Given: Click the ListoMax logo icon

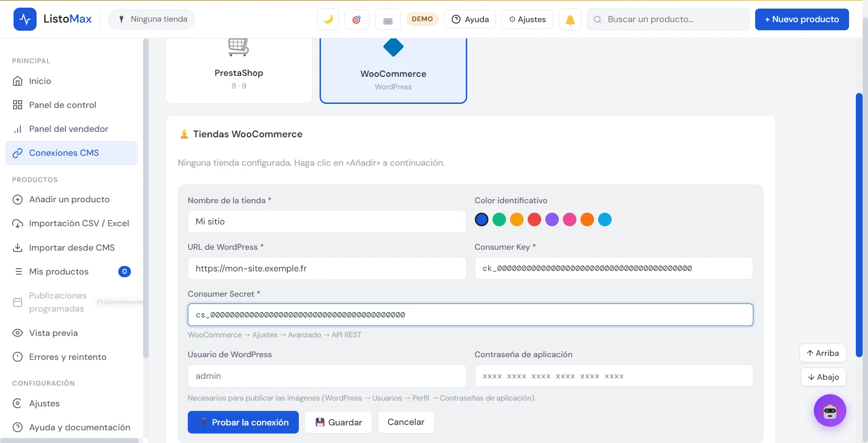Looking at the screenshot, I should pyautogui.click(x=25, y=19).
